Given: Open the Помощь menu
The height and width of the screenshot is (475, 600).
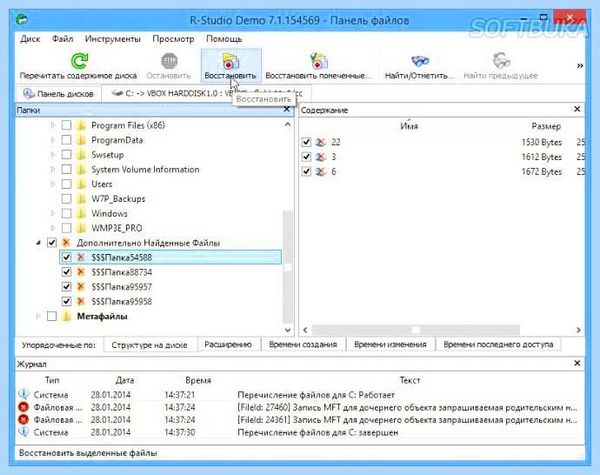Looking at the screenshot, I should [224, 39].
